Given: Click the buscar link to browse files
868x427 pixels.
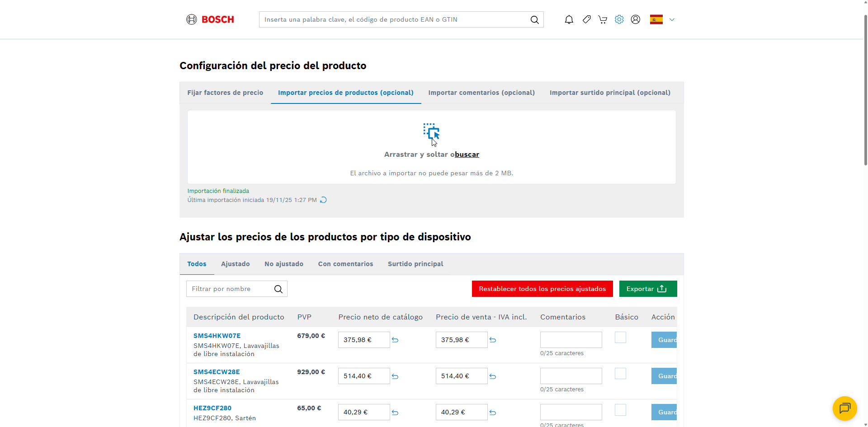Looking at the screenshot, I should (467, 155).
